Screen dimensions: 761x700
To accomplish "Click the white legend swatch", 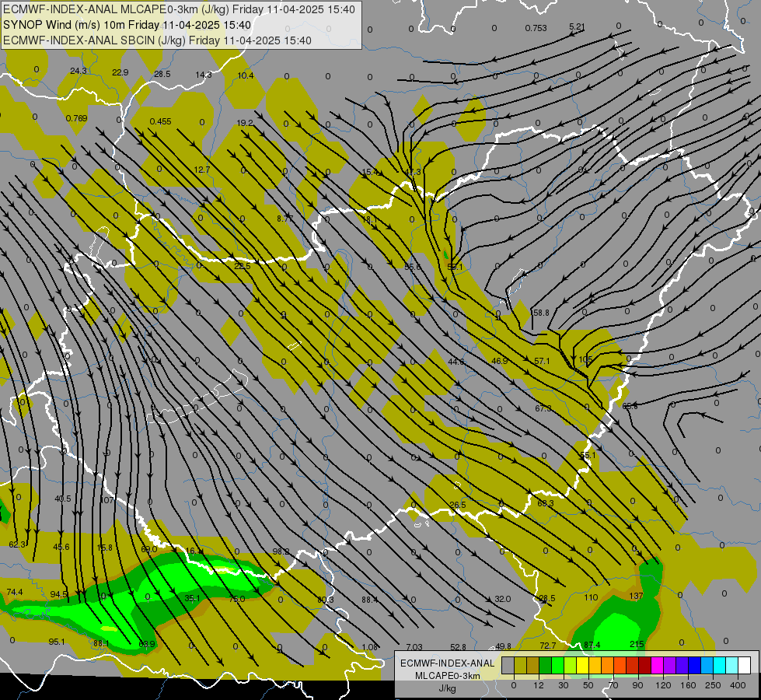I will pyautogui.click(x=745, y=665).
